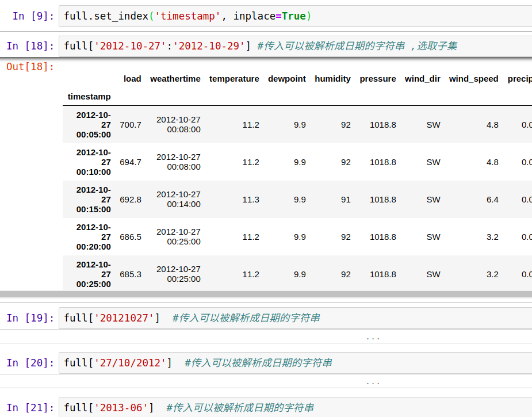Click the In [19] prompt label
532x417 pixels.
tap(30, 318)
